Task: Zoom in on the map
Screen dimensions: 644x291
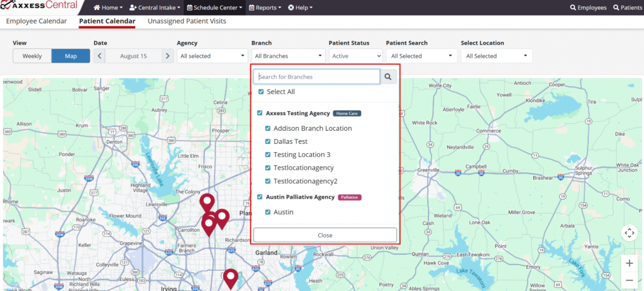Action: click(629, 263)
